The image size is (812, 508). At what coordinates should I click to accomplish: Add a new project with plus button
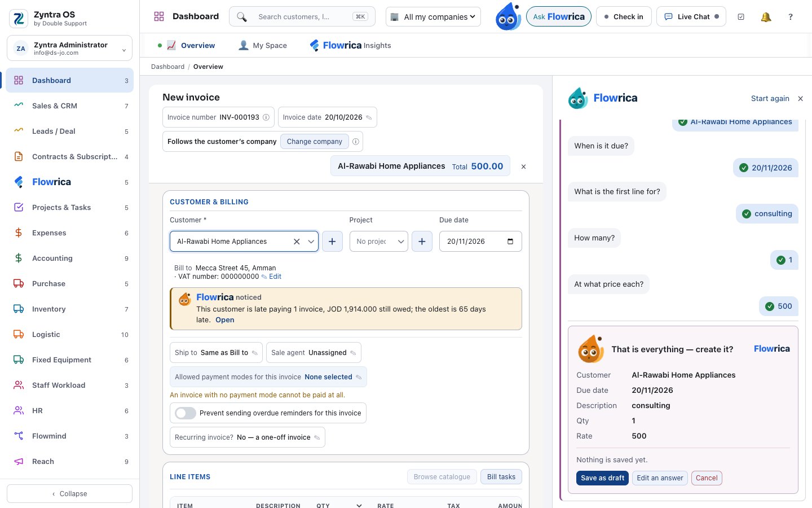coord(422,242)
